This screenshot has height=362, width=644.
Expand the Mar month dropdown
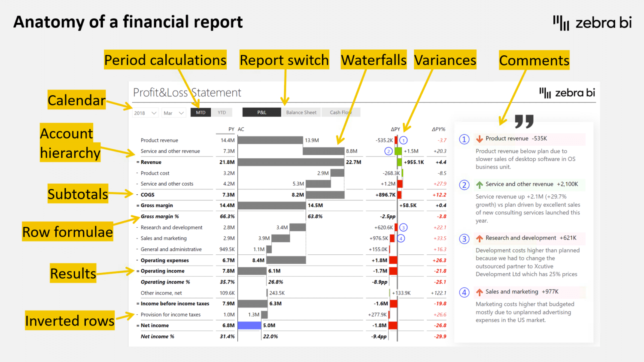click(x=173, y=113)
